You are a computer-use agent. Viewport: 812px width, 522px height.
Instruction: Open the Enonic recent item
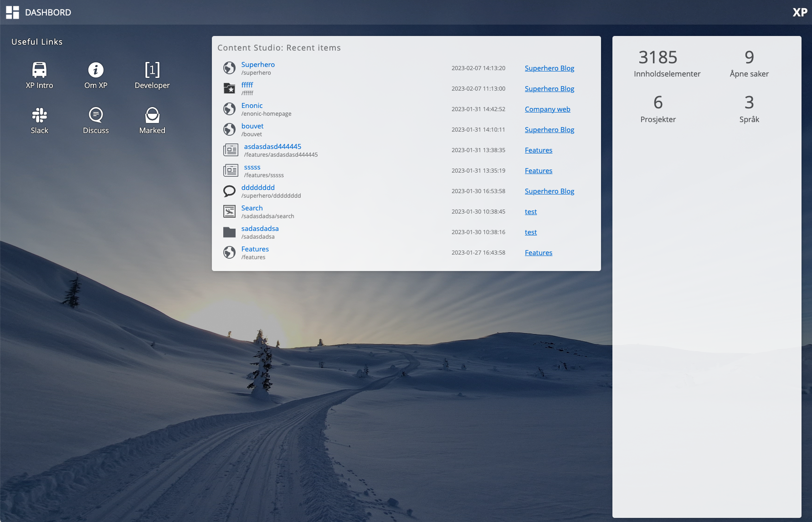(x=252, y=105)
